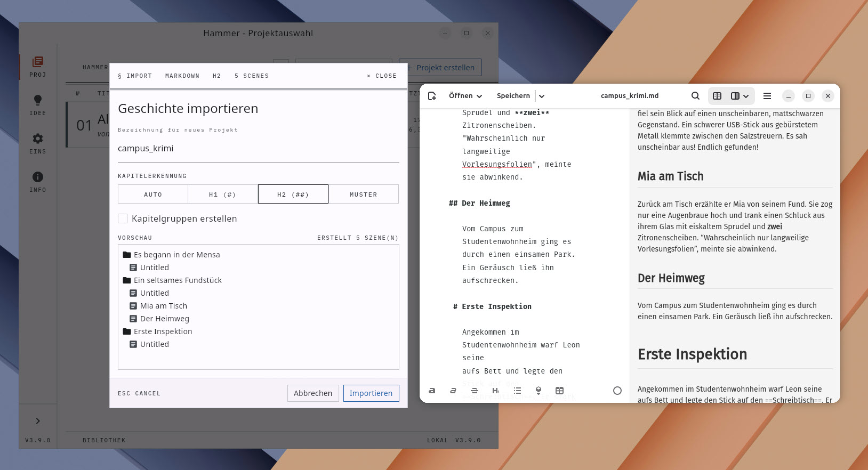Insert a bullet list in the editor
This screenshot has width=868, height=470.
[x=517, y=391]
